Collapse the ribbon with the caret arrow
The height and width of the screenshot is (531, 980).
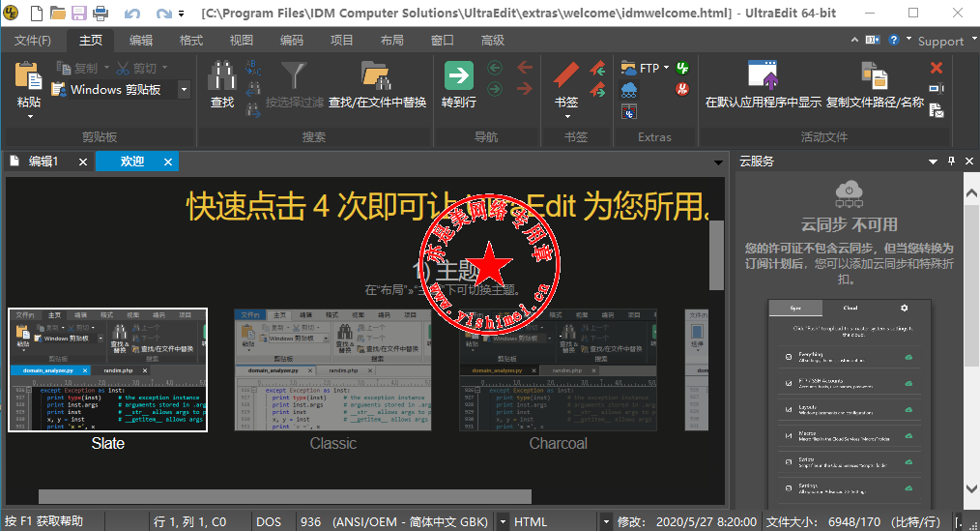click(x=854, y=40)
